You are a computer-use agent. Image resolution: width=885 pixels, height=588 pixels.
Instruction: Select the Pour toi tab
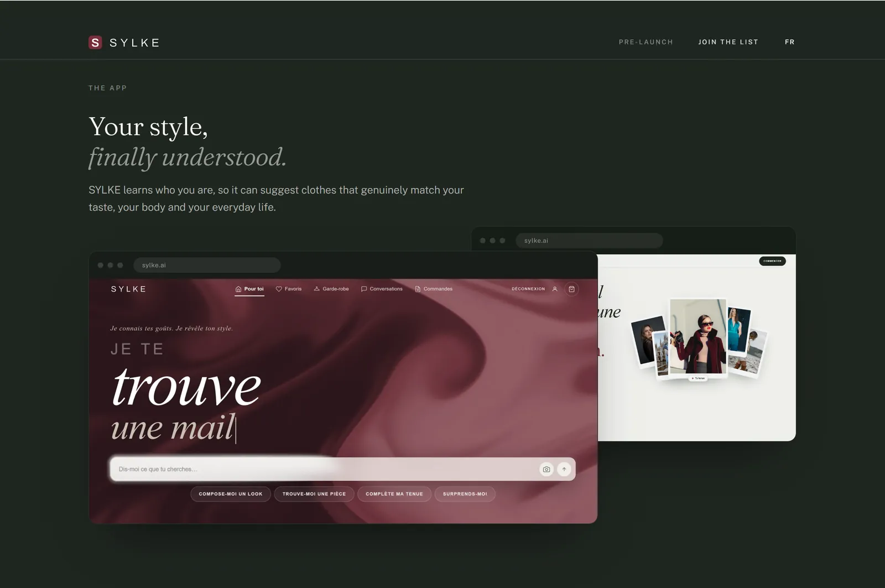coord(249,289)
